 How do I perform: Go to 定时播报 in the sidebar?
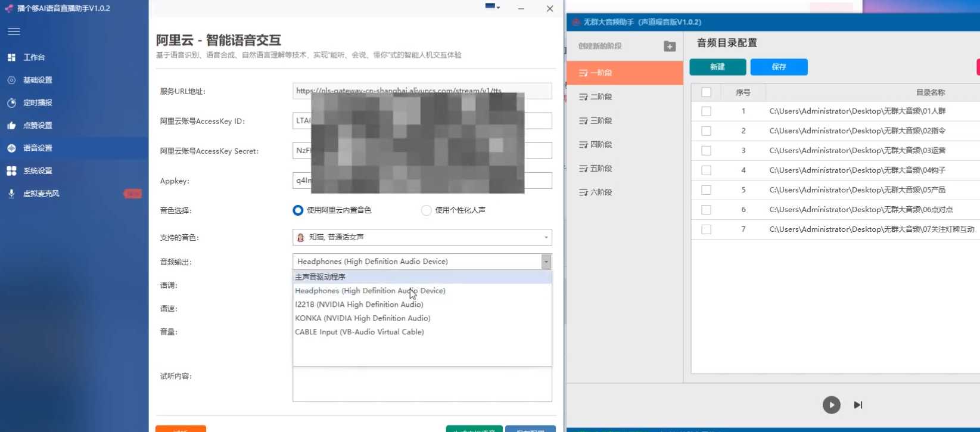click(x=37, y=102)
